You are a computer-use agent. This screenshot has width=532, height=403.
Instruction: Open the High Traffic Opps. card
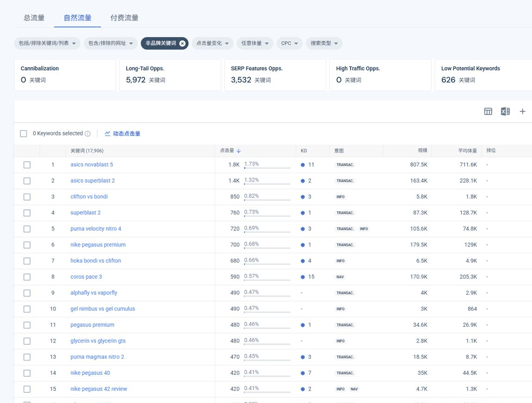coord(380,75)
